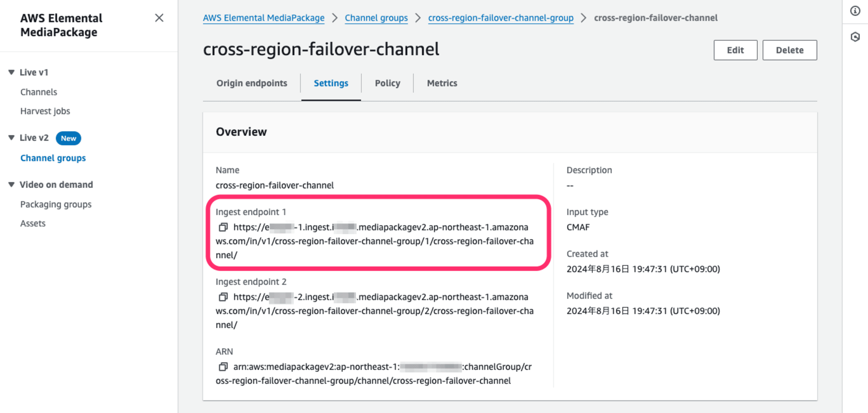Click the Overview panel heading
868x413 pixels.
[x=241, y=132]
